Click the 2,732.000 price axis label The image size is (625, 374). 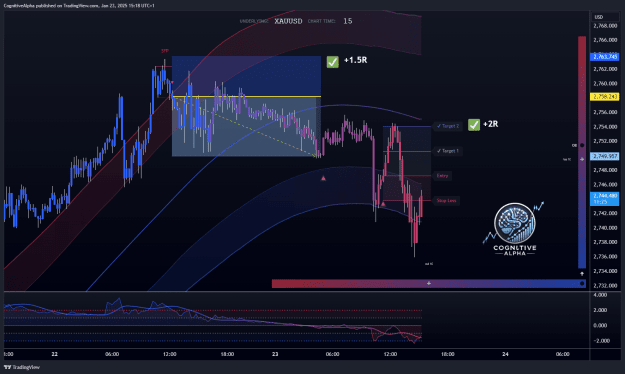point(605,285)
